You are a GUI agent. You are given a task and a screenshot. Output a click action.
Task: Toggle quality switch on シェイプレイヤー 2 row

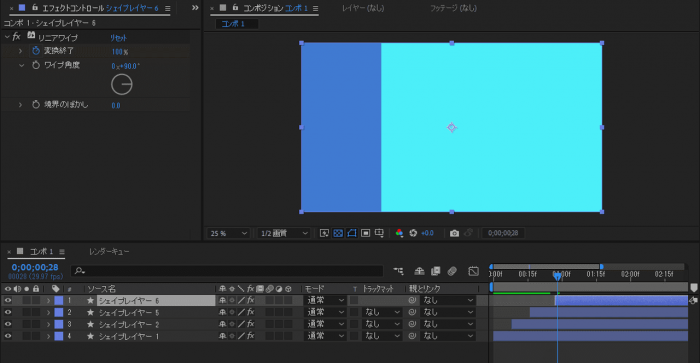pos(241,324)
